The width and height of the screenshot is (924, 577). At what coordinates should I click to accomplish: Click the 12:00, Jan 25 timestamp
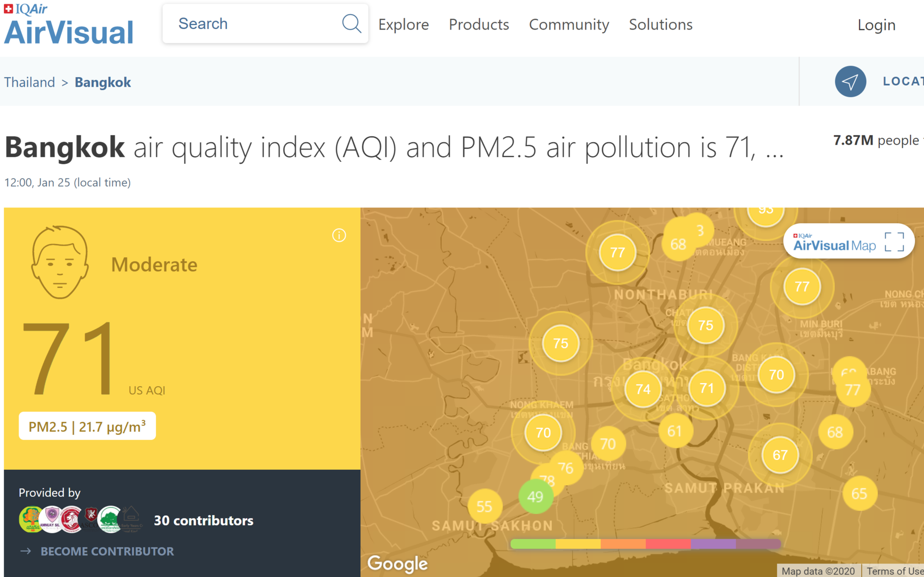pos(68,182)
